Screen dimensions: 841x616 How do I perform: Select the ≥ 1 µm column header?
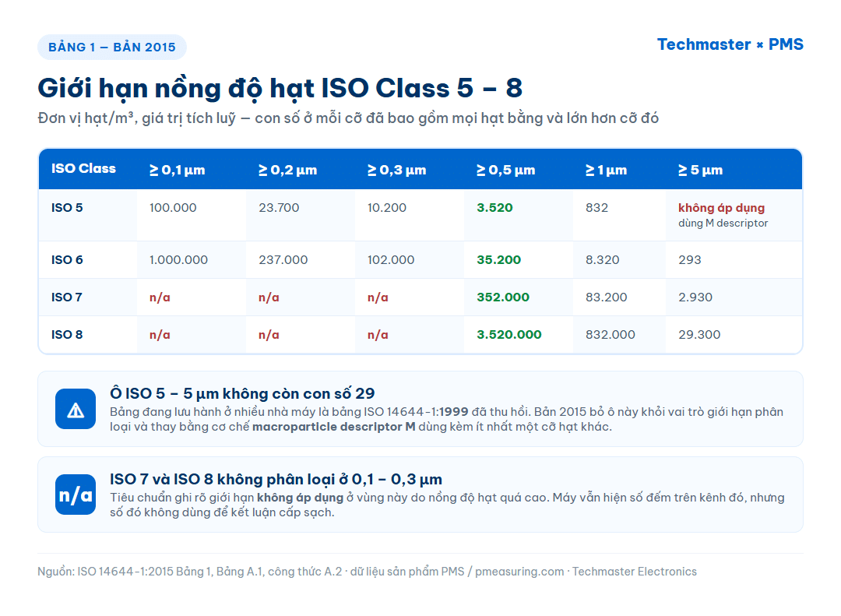click(606, 170)
